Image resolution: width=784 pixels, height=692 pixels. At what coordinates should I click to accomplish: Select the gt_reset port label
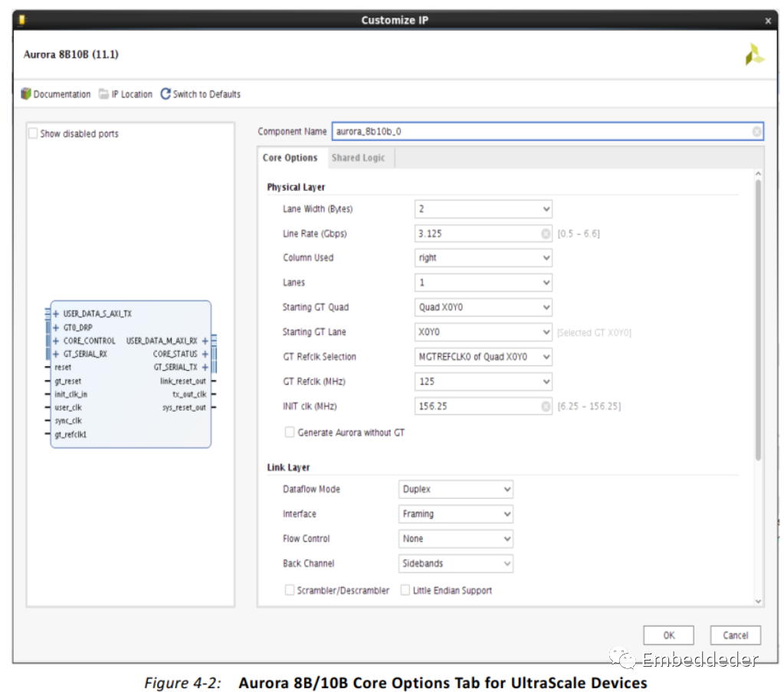tap(67, 381)
